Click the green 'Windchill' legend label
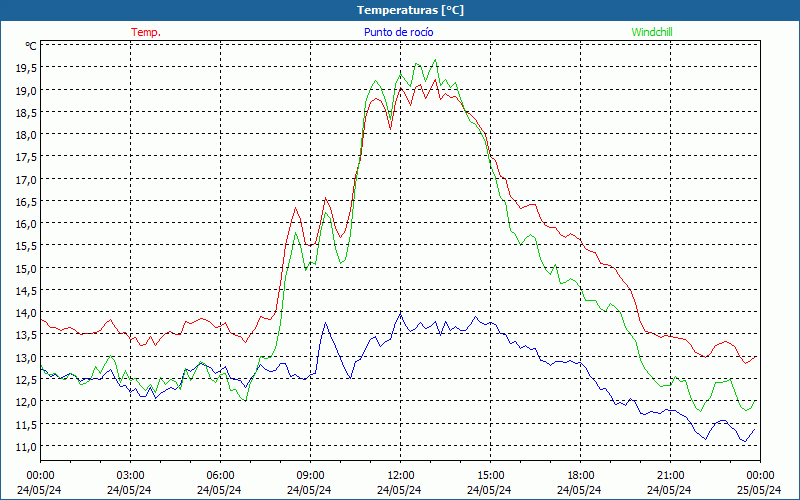Image resolution: width=800 pixels, height=500 pixels. [652, 32]
